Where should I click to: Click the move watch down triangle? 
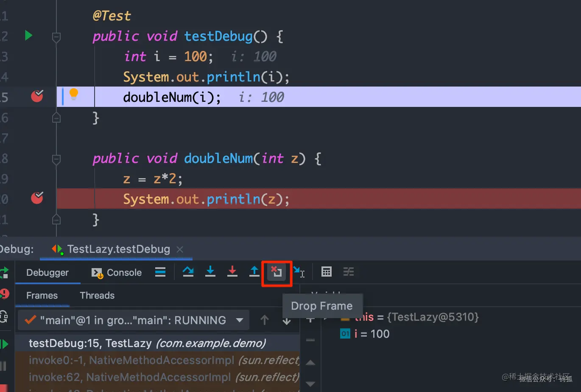coord(310,384)
